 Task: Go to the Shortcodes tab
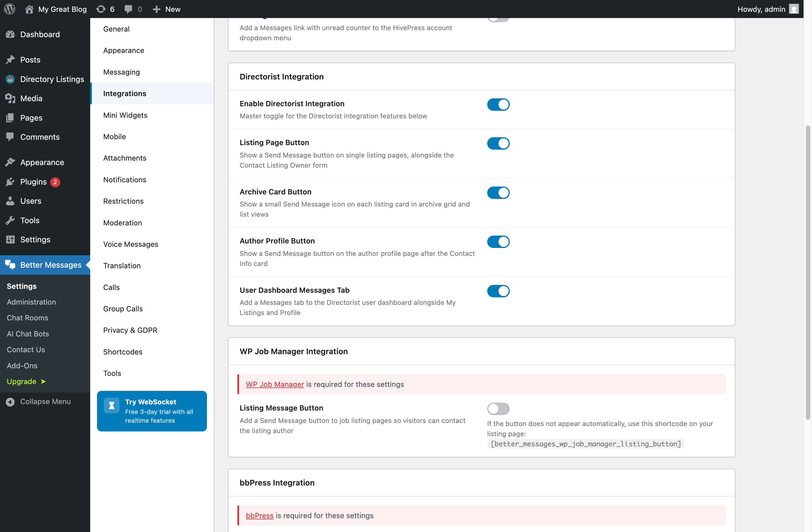(152, 352)
